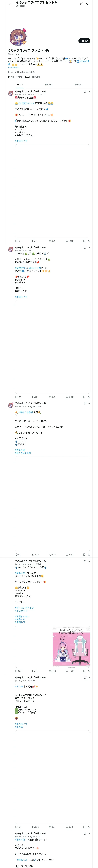Switch to the Replies tab
98x868 pixels.
click(x=49, y=85)
